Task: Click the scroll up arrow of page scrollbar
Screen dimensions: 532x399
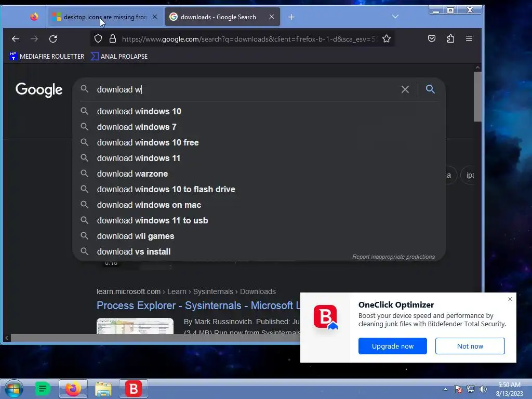Action: pos(477,68)
